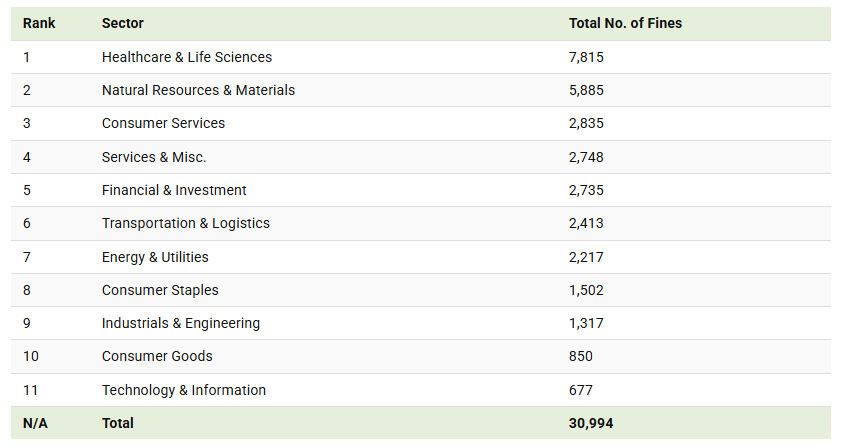Select the Consumer Staples cell
844x447 pixels.
click(160, 290)
